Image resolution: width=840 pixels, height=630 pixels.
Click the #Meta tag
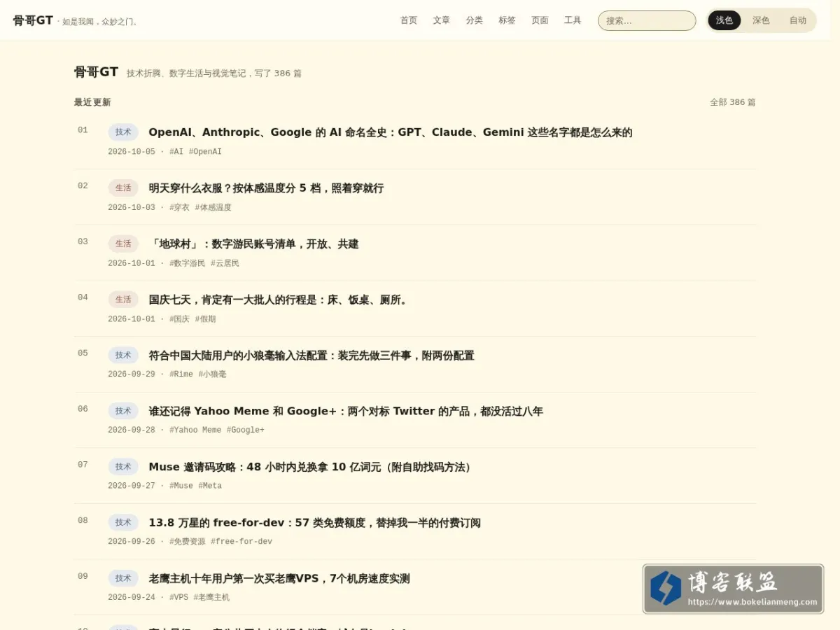210,486
